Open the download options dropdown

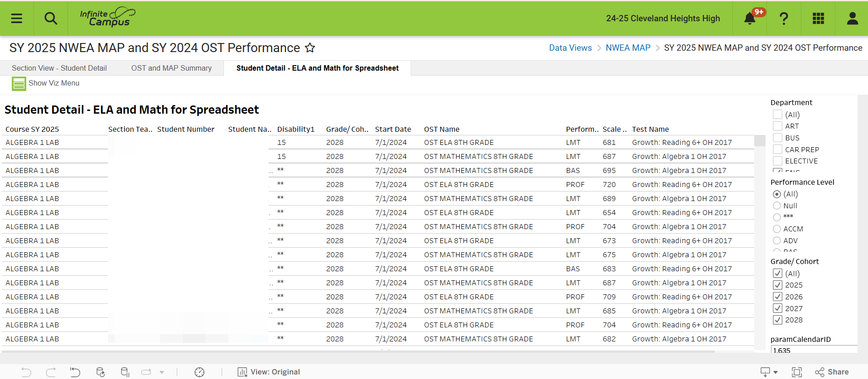click(x=769, y=372)
